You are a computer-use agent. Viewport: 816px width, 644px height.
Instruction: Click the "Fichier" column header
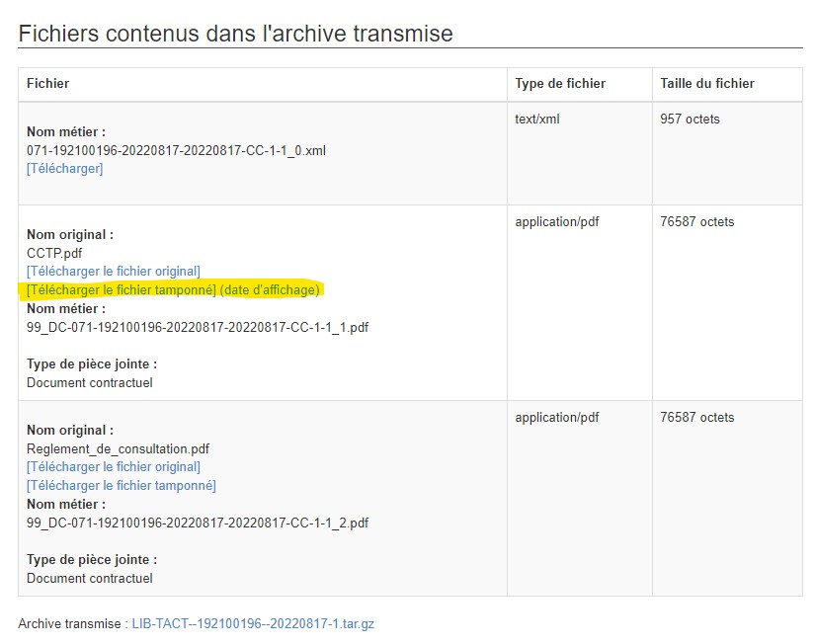point(47,84)
